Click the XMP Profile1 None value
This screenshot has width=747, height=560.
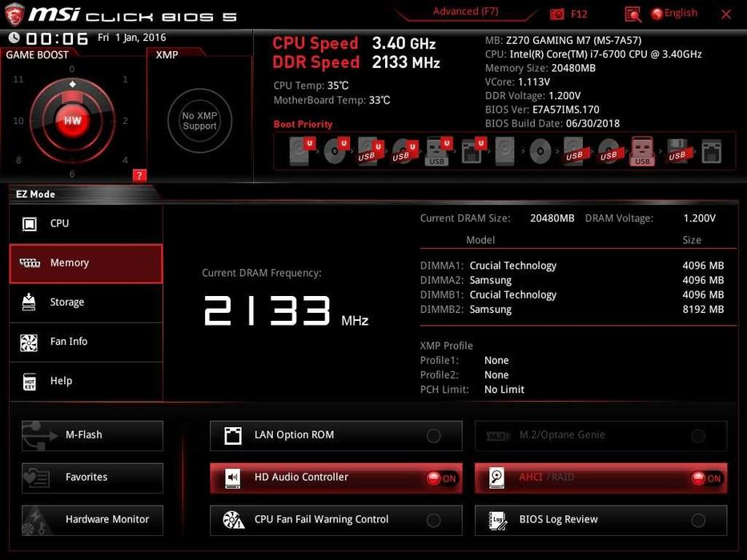coord(496,361)
